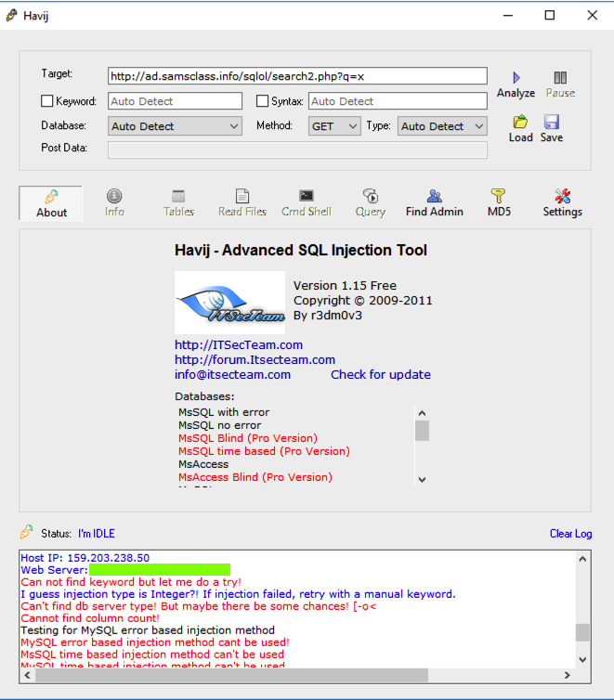614x700 pixels.
Task: Click "Version 1.15 Free" text
Action: click(345, 285)
